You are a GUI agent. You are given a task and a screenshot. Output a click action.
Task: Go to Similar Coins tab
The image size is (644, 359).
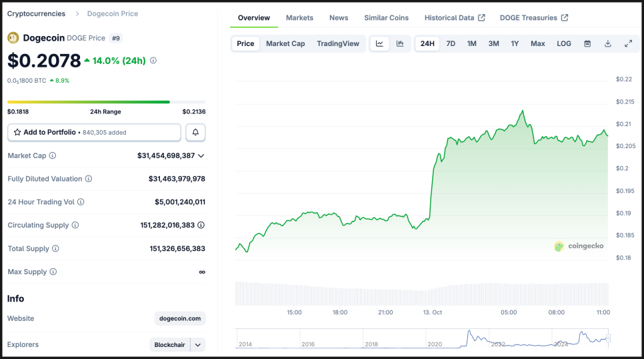point(386,18)
